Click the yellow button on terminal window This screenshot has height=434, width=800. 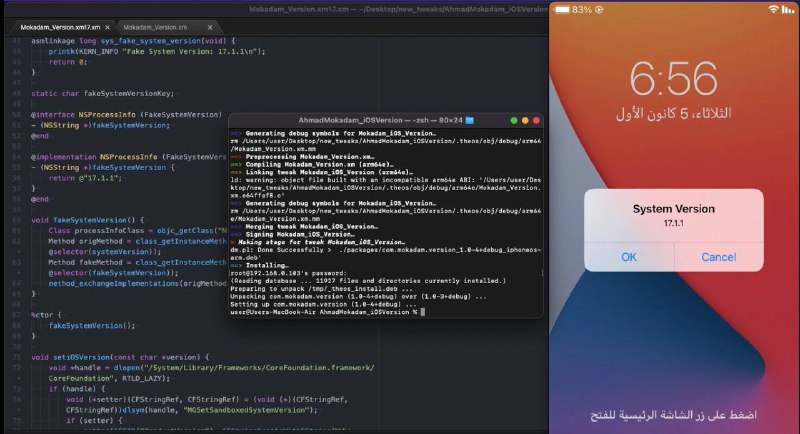point(525,120)
